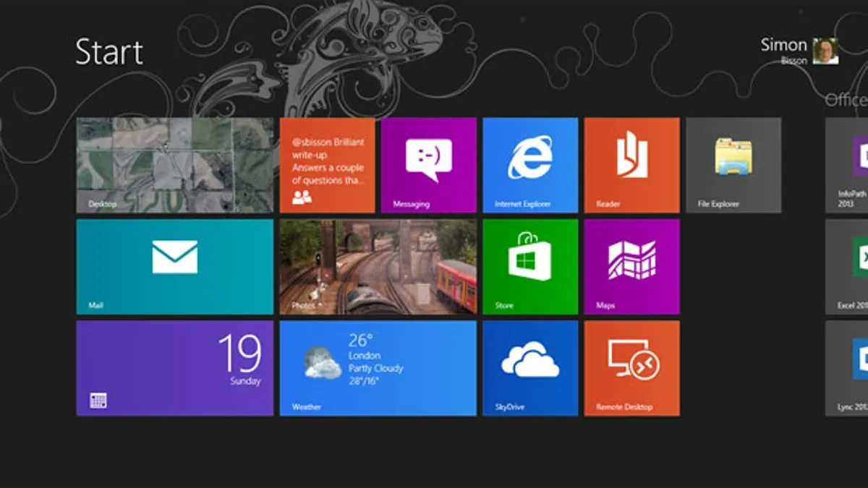
Task: Open the Mail tile
Action: click(x=175, y=267)
